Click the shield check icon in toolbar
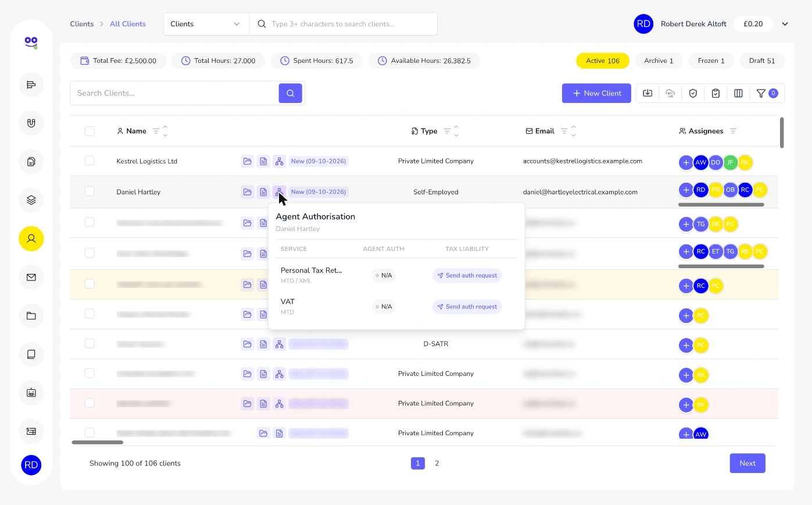Image resolution: width=812 pixels, height=505 pixels. 693,93
